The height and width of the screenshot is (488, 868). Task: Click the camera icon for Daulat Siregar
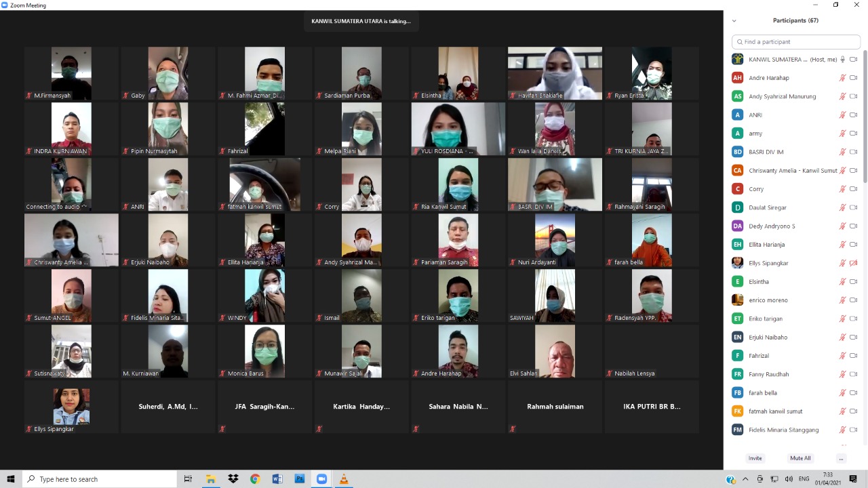point(854,207)
